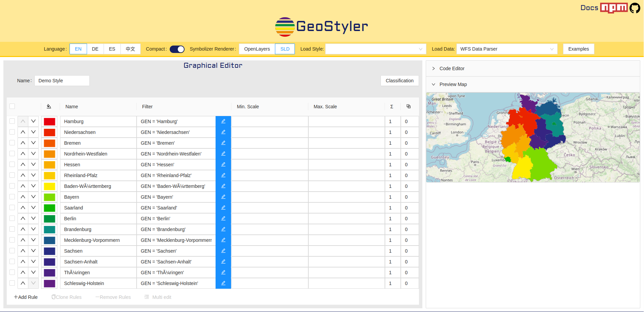Viewport: 644px width, 312px height.
Task: Move the Bremen rule up
Action: pyautogui.click(x=23, y=143)
